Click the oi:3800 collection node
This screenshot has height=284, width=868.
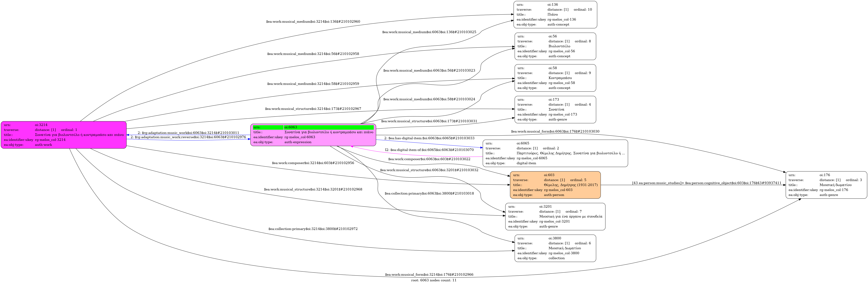coord(555,248)
